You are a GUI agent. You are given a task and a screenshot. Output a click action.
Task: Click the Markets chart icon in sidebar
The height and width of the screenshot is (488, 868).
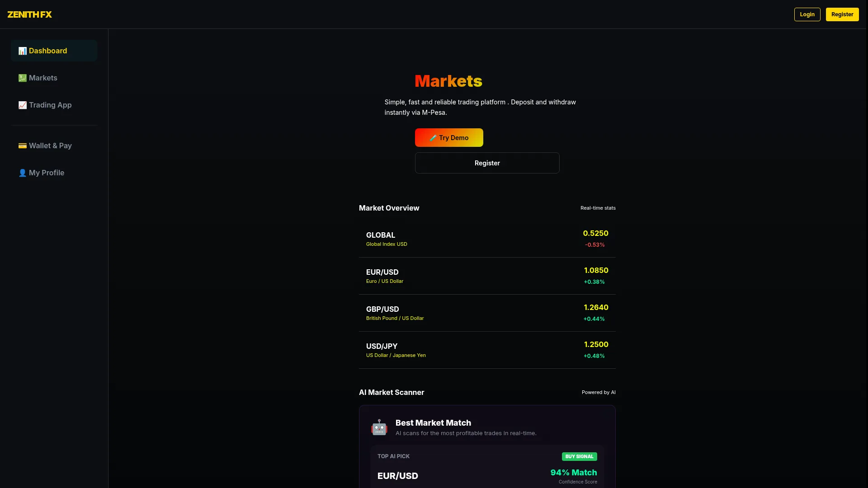click(23, 78)
